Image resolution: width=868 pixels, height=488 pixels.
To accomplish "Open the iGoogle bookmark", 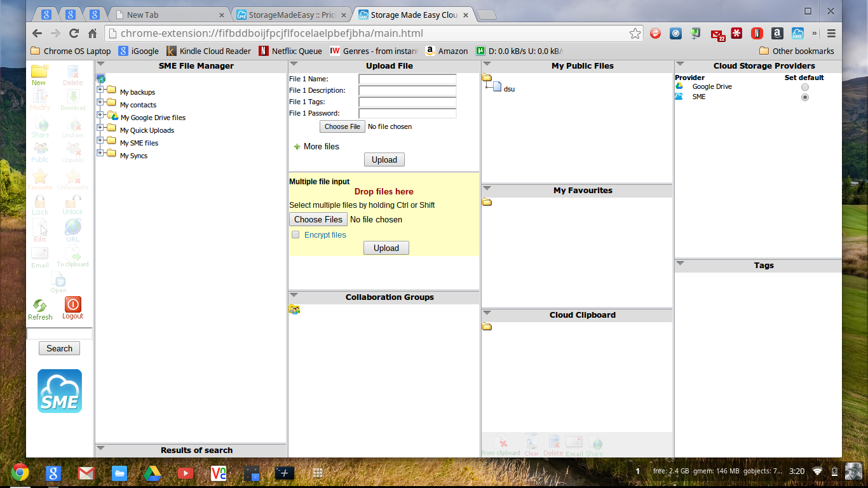I will click(x=139, y=51).
